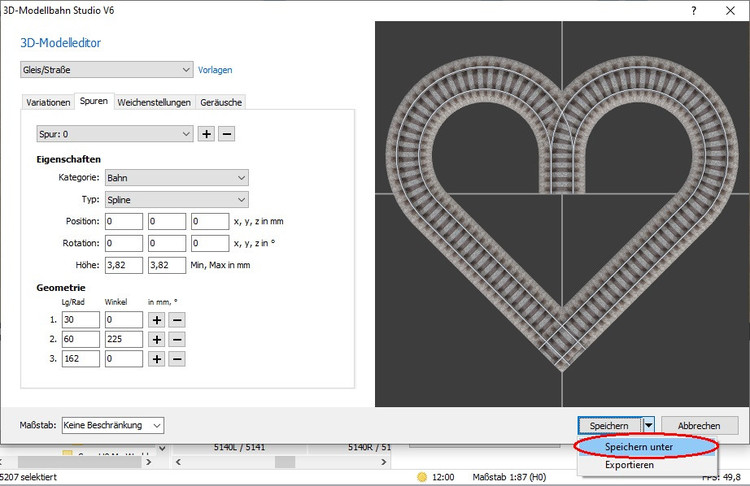The width and height of the screenshot is (750, 486).
Task: Choose Speichern unter from the menu
Action: (639, 447)
